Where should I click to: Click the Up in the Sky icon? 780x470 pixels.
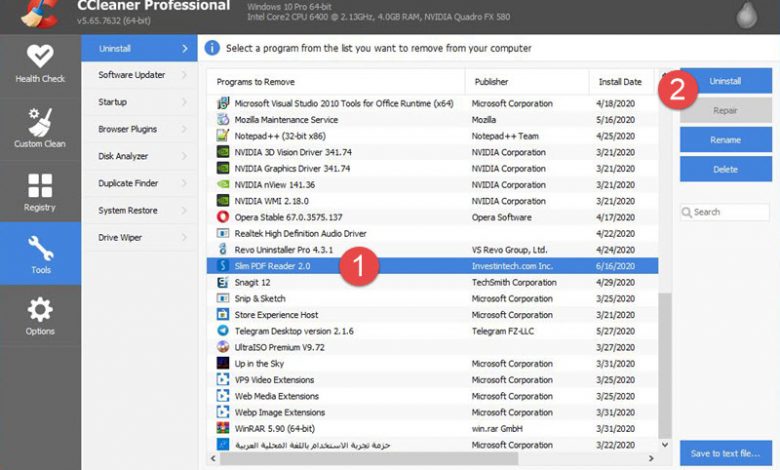223,363
